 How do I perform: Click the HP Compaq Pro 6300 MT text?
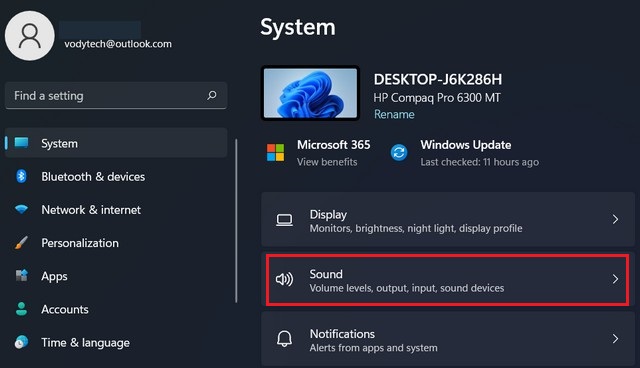(x=437, y=98)
